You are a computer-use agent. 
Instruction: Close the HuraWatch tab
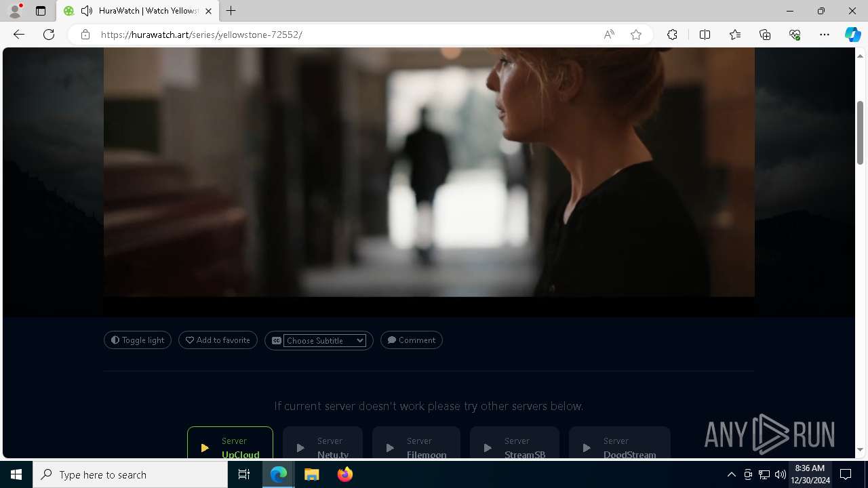208,11
